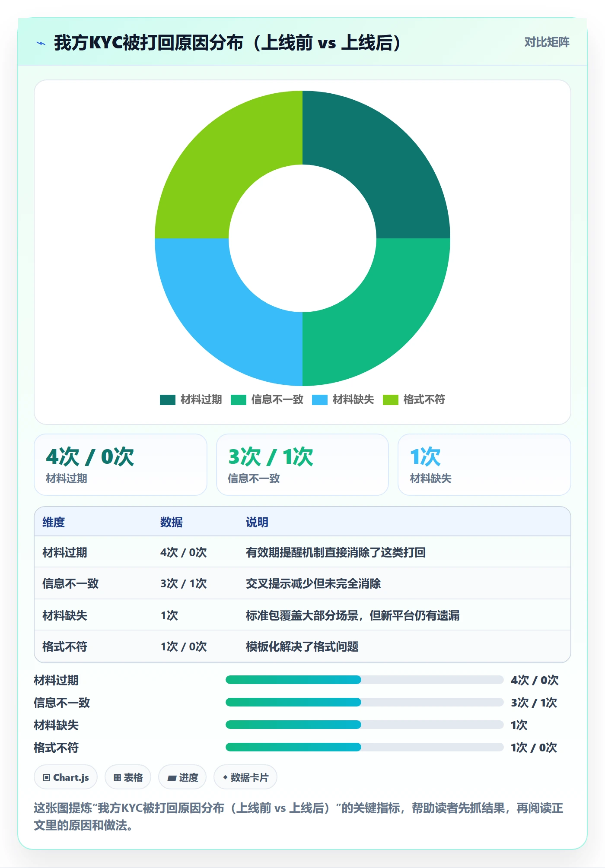Click the 数据卡片 tag chip
605x868 pixels.
(245, 777)
